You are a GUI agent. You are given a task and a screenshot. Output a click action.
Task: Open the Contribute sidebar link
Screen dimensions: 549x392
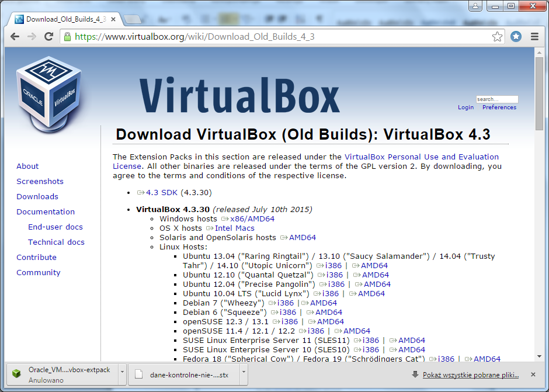point(36,257)
